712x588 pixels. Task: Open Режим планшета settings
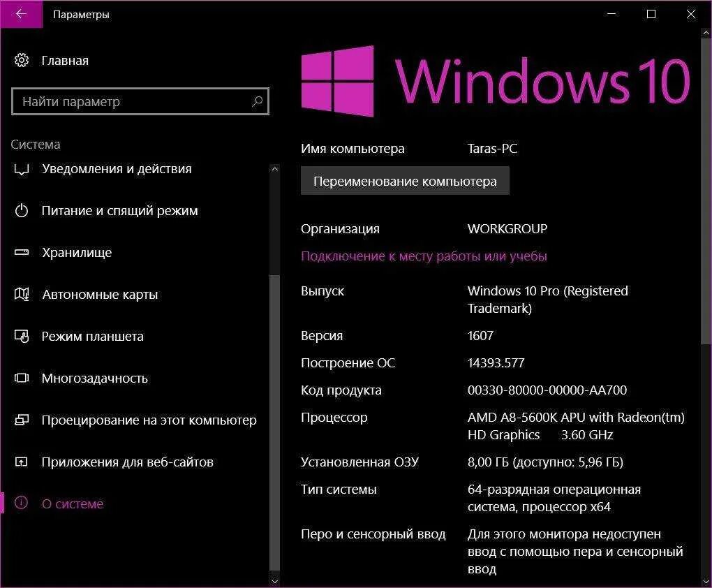click(93, 337)
